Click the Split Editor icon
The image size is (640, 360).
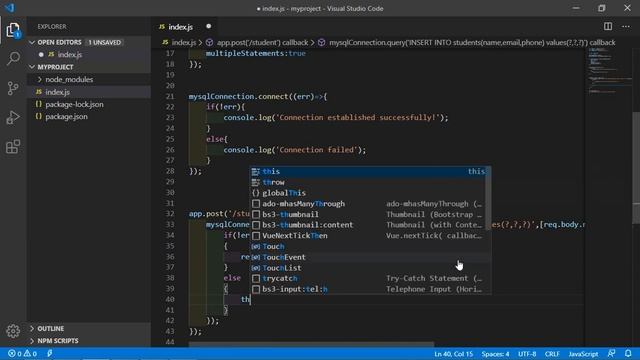[x=608, y=27]
